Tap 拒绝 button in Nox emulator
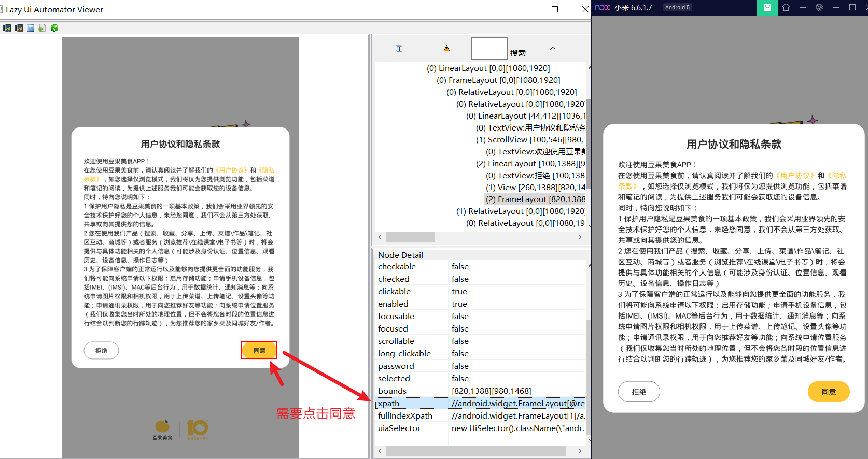Viewport: 868px width, 459px height. (x=639, y=392)
